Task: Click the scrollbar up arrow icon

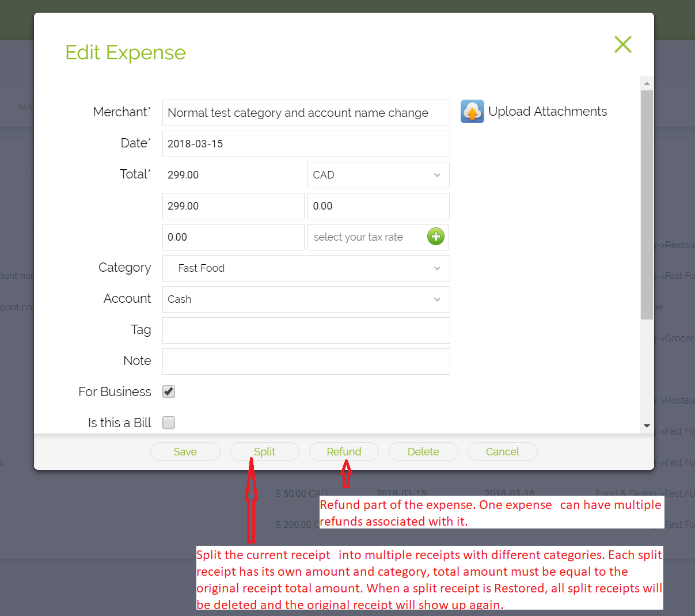Action: pyautogui.click(x=645, y=82)
